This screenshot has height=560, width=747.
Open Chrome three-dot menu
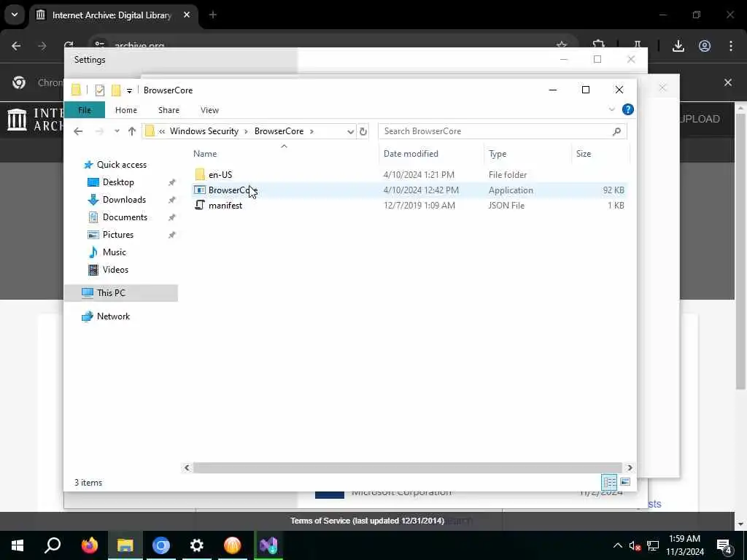(x=731, y=46)
